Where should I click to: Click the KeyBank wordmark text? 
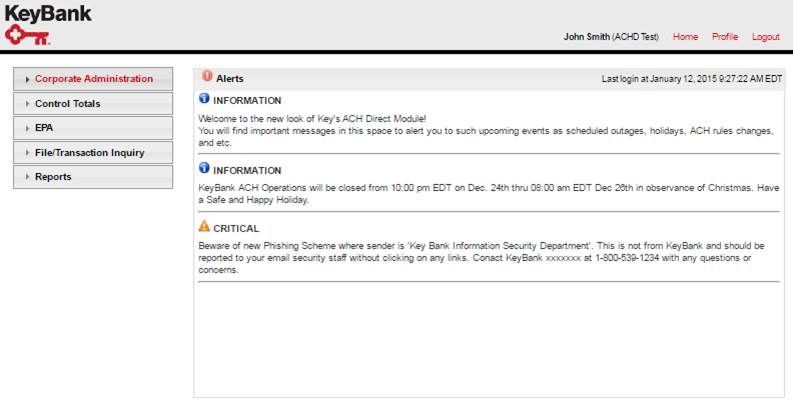tap(48, 13)
